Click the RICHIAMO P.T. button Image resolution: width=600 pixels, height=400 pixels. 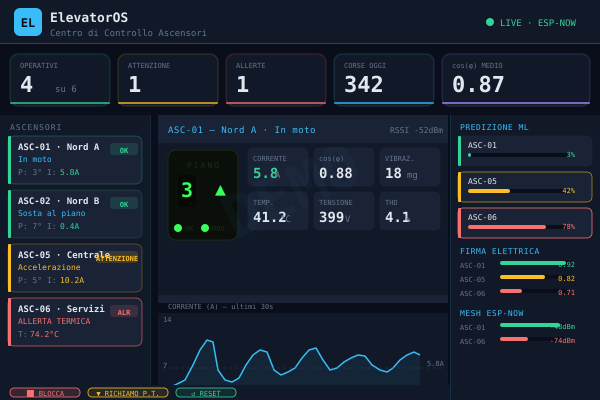[x=128, y=393]
